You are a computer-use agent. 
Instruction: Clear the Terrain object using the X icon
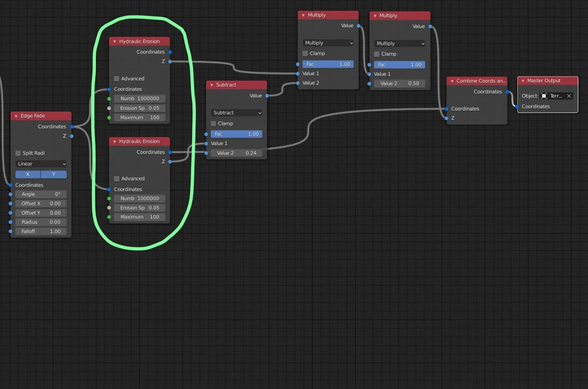click(569, 96)
